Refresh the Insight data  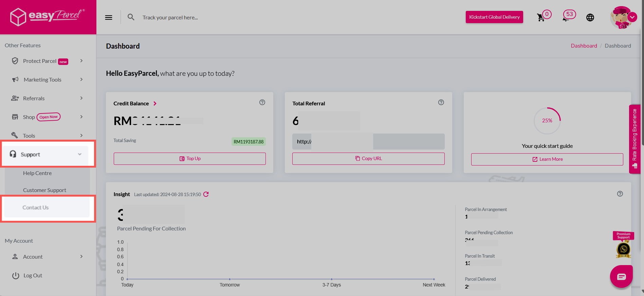coord(206,194)
